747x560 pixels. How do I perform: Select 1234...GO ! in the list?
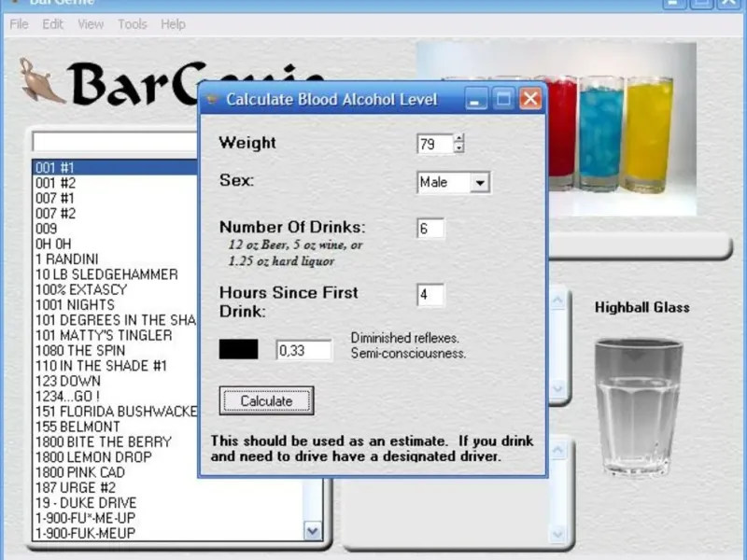pyautogui.click(x=115, y=396)
